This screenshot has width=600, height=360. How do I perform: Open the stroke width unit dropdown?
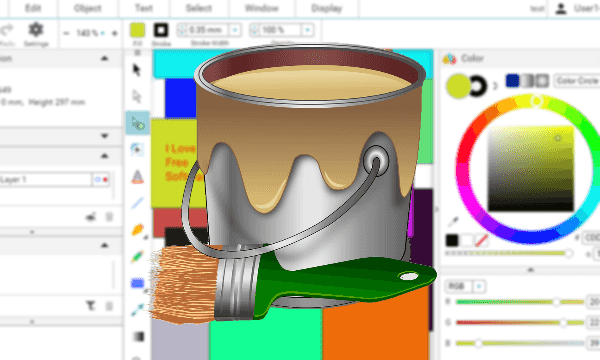click(235, 30)
